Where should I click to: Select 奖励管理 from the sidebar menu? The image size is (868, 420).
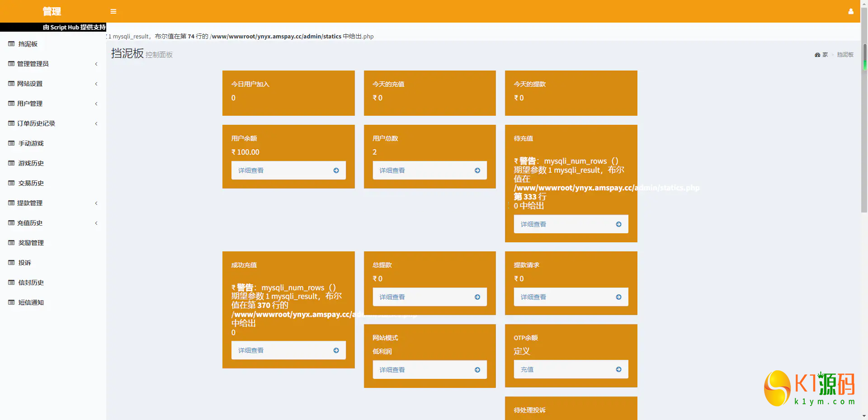point(31,243)
